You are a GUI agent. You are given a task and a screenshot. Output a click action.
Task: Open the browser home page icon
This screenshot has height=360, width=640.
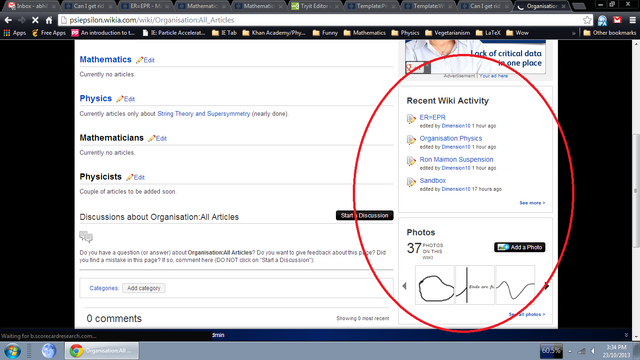(49, 20)
